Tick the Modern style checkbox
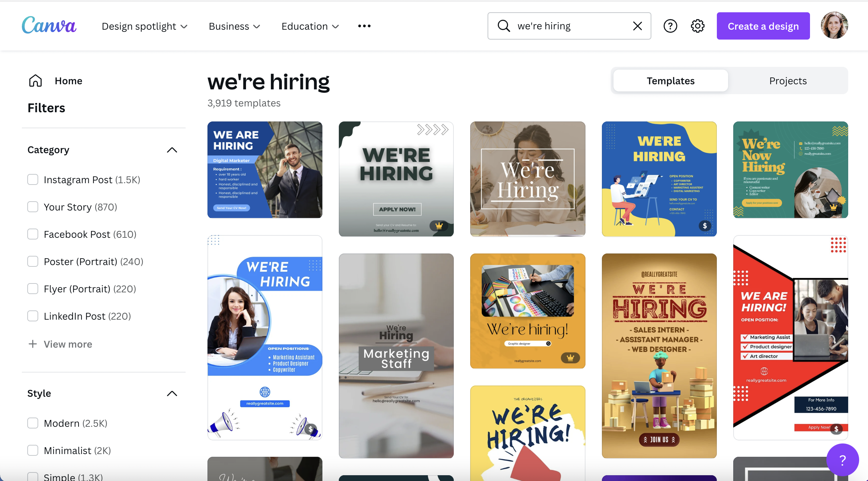This screenshot has height=481, width=868. pos(33,423)
